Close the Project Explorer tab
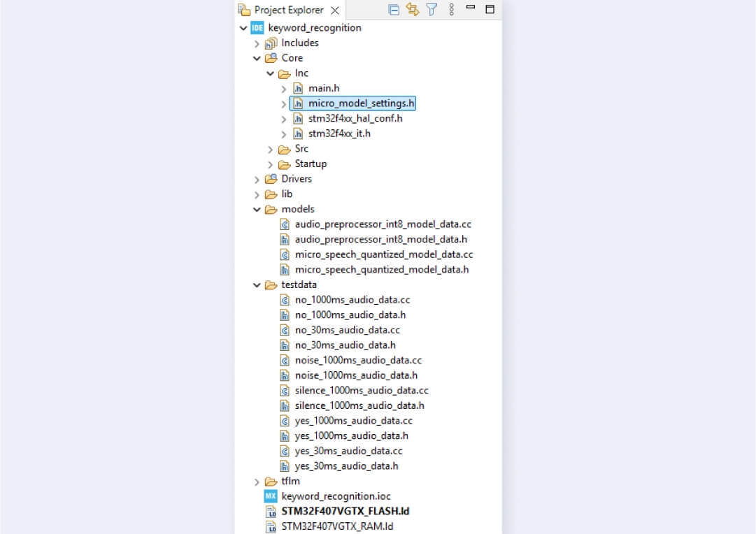This screenshot has width=756, height=534. [x=334, y=10]
